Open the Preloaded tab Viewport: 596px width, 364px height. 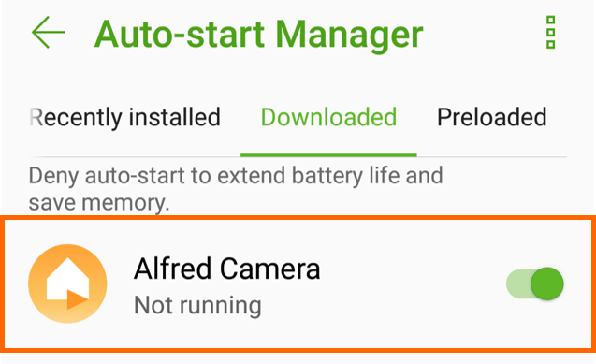click(x=492, y=117)
